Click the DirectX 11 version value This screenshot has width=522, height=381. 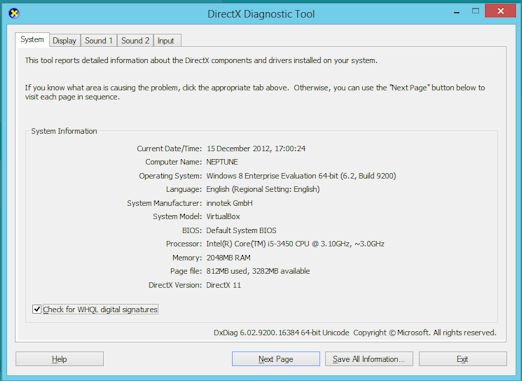pos(223,285)
